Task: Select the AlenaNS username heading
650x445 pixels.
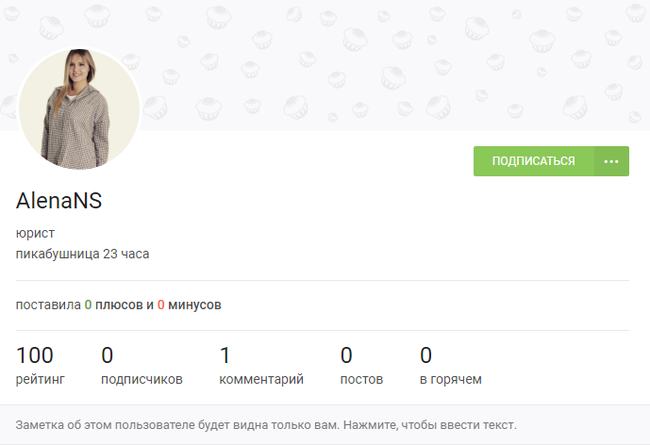Action: coord(59,200)
